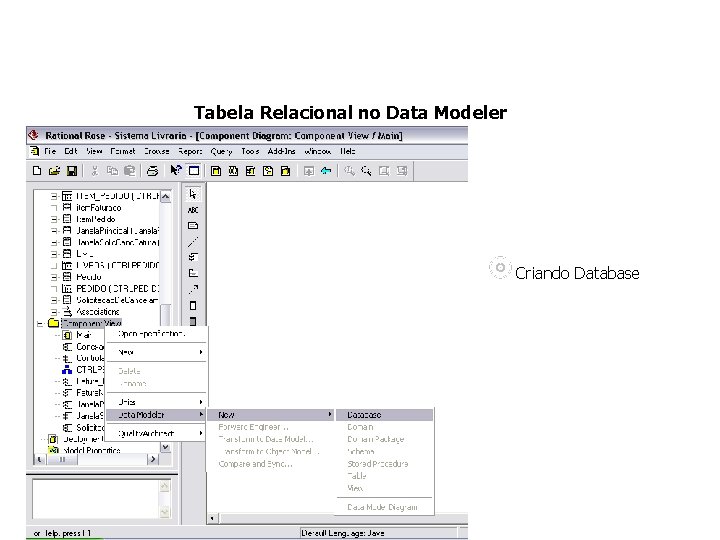Select the Package tool in toolbox
720x540 pixels.
click(193, 273)
